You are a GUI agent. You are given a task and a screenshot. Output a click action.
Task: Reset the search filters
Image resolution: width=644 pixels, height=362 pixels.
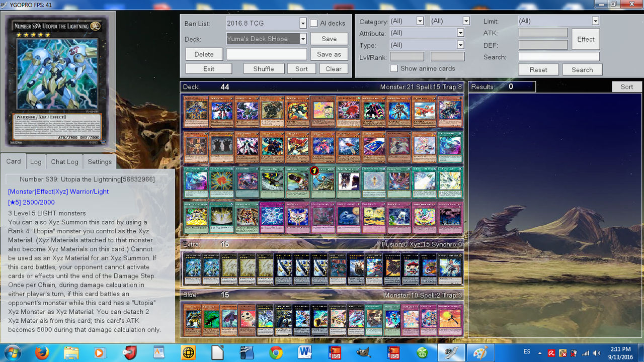[538, 70]
